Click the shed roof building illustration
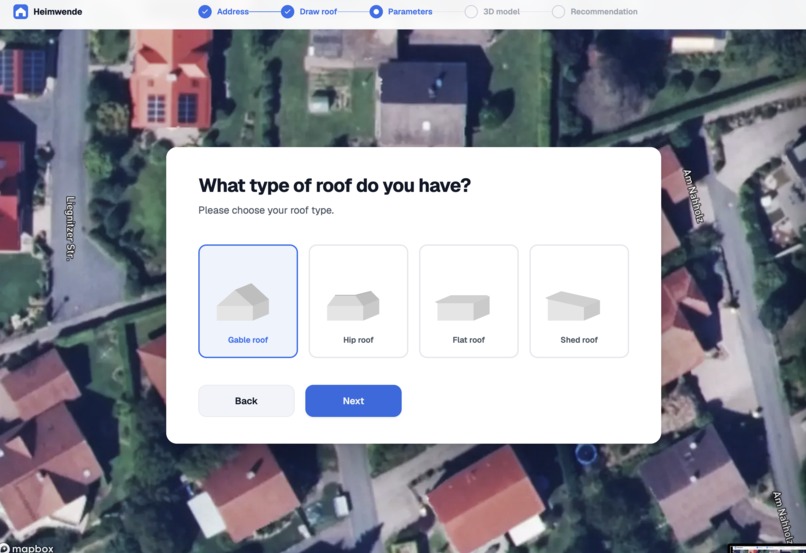 click(573, 306)
